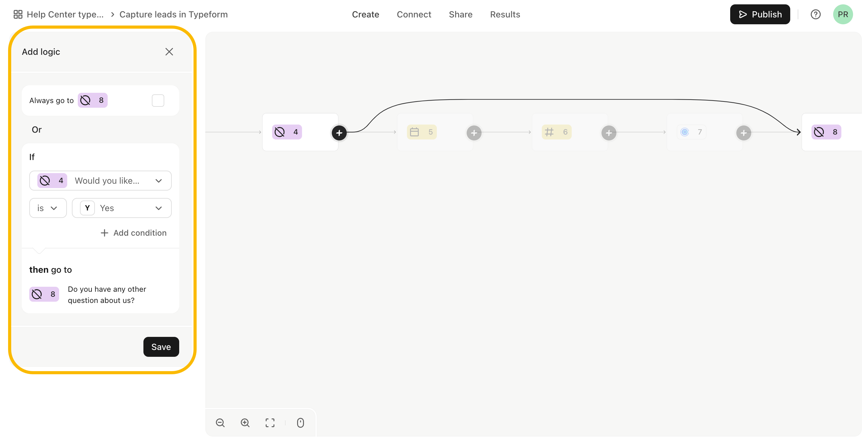Close the Add logic panel
Screen dimensions: 868x439
(169, 52)
